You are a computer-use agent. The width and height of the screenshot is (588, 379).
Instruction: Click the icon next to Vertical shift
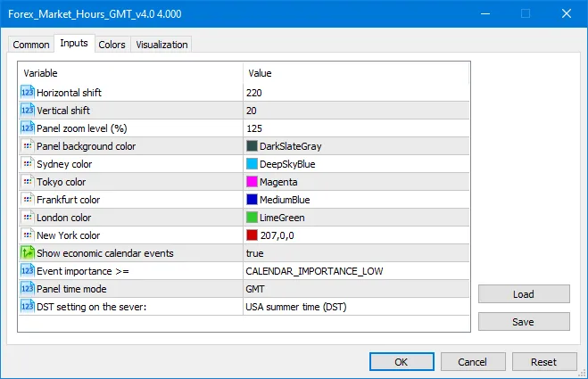coord(26,110)
